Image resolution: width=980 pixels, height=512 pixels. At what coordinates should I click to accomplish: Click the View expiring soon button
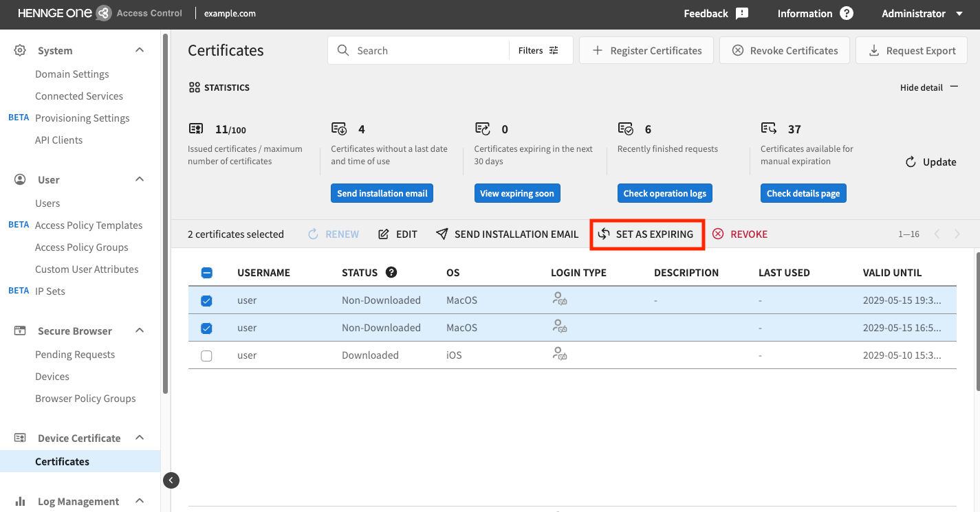tap(517, 193)
